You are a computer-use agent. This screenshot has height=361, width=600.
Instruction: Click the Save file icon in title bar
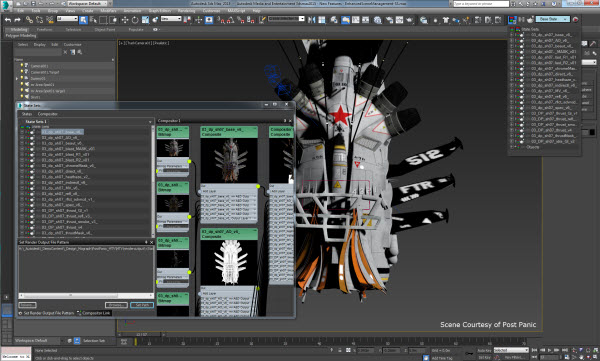coord(34,3)
